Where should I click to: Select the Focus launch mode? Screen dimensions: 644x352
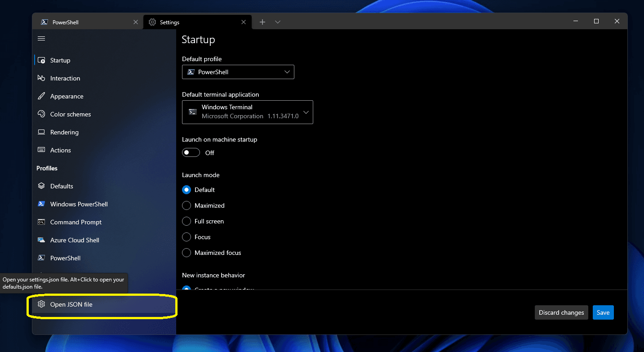pyautogui.click(x=187, y=237)
